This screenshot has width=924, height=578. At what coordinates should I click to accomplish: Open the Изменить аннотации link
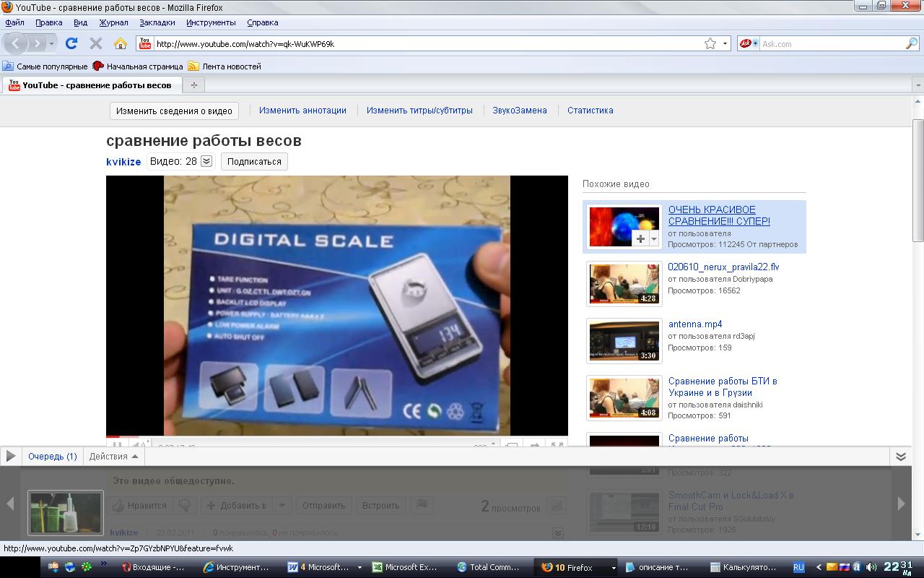pyautogui.click(x=302, y=111)
